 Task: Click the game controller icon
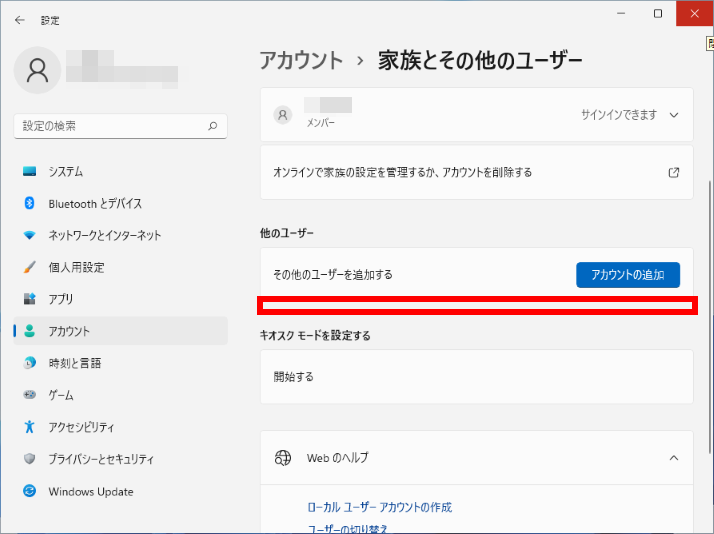tap(30, 395)
